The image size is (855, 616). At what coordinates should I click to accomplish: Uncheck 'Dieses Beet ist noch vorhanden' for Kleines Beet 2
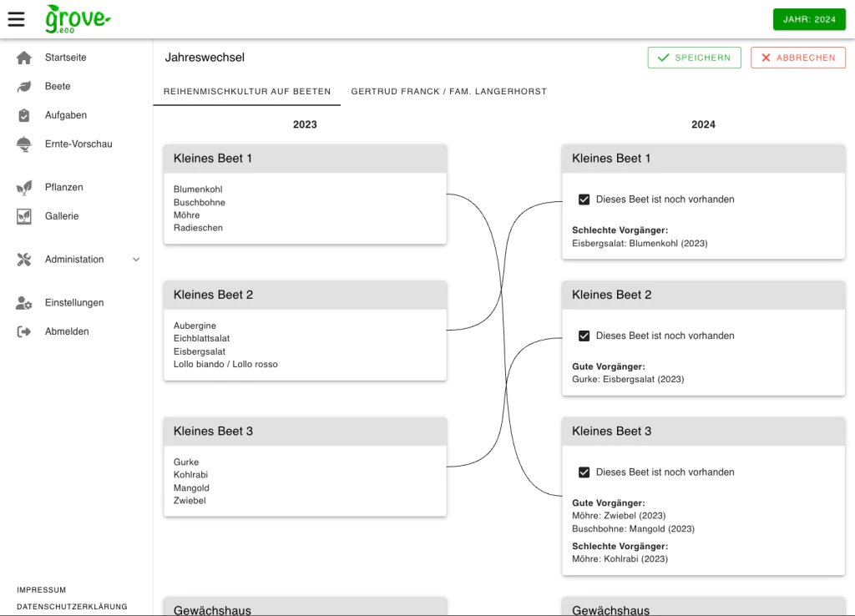584,336
